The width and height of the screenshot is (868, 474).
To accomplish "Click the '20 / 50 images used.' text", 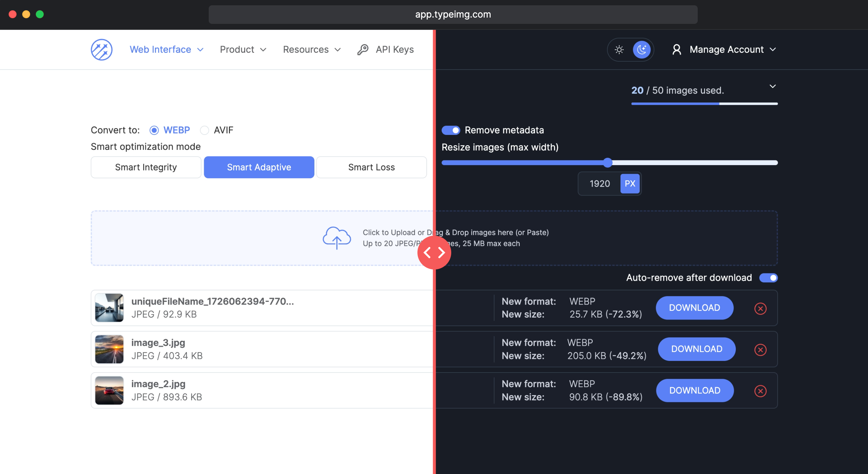I will pos(677,90).
